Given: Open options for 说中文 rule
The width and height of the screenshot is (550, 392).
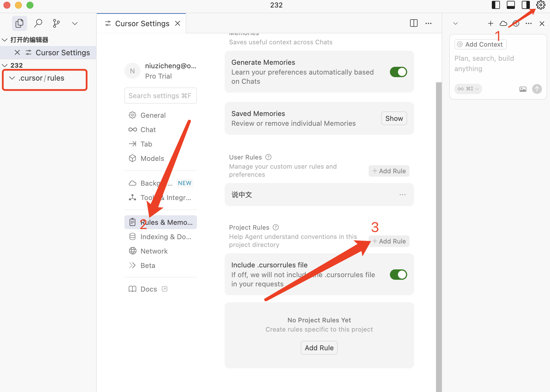Looking at the screenshot, I should click(x=402, y=195).
